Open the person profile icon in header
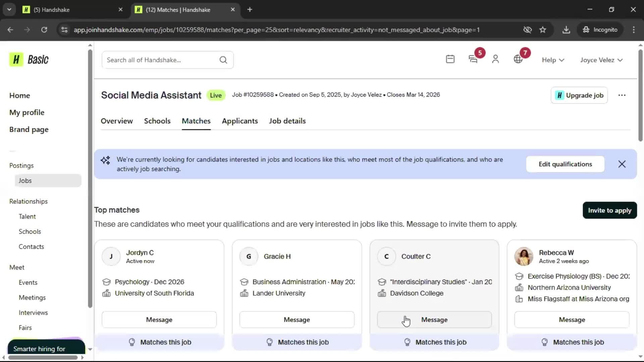Image resolution: width=644 pixels, height=362 pixels. 495,59
